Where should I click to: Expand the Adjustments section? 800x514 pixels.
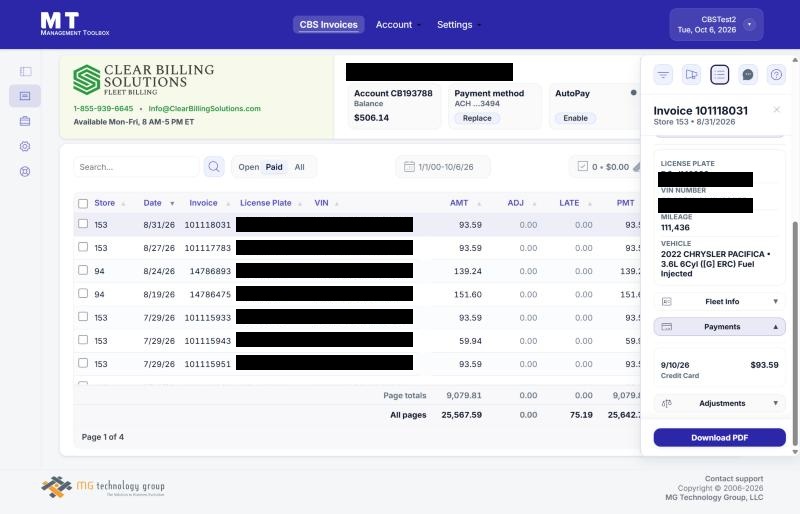point(719,403)
